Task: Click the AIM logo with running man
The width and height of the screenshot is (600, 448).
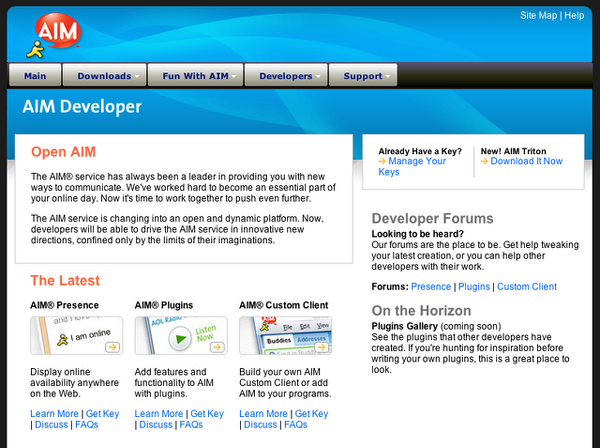Action: (x=54, y=35)
